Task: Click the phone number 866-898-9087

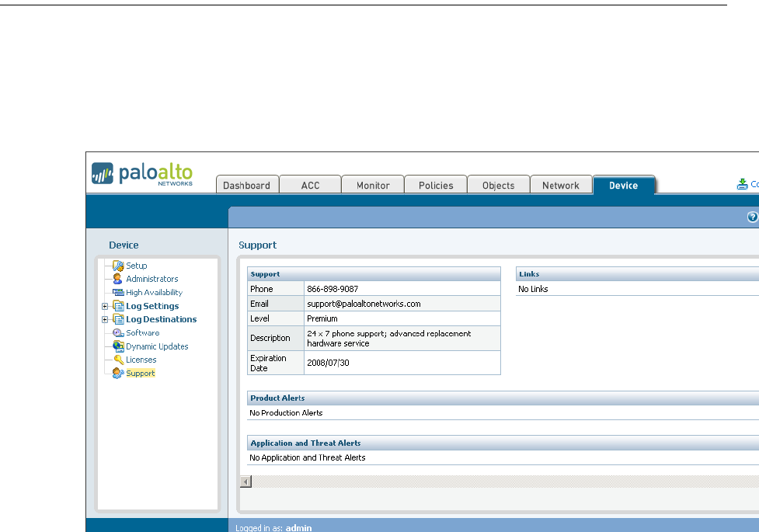Action: coord(332,289)
